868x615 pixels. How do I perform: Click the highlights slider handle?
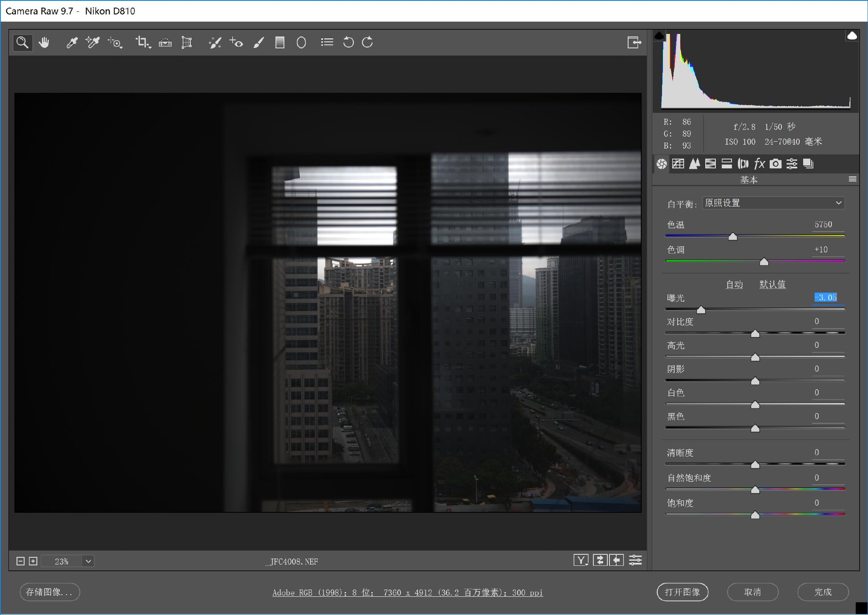(x=755, y=358)
